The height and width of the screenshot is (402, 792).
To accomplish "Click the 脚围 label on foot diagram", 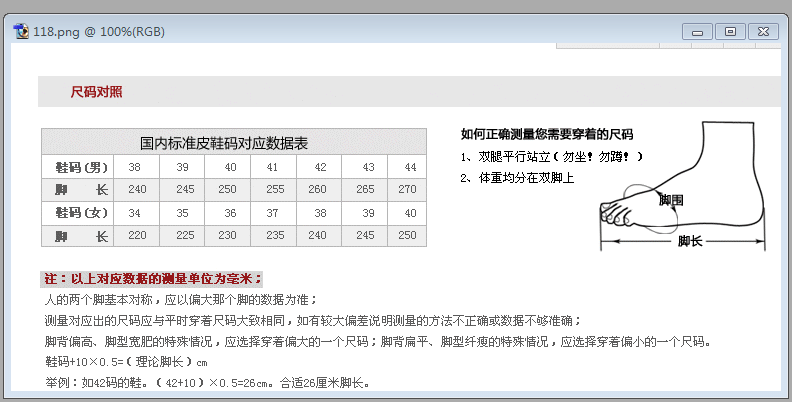I will click(x=671, y=200).
